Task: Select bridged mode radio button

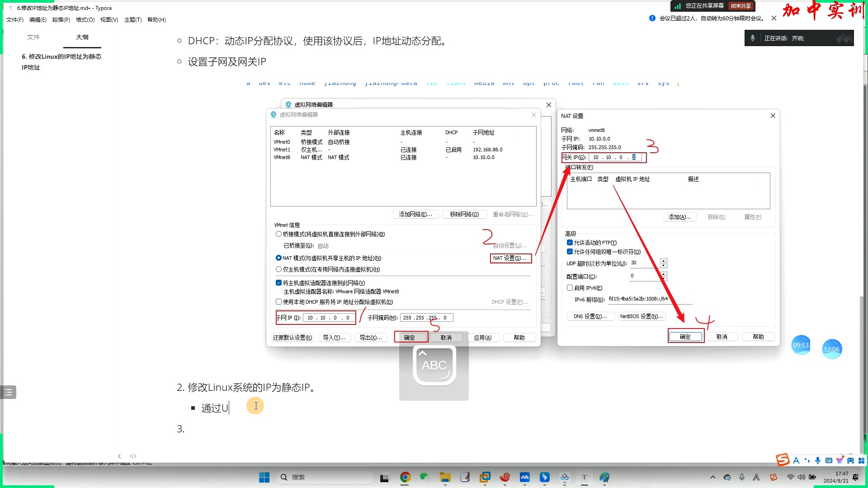Action: pos(278,234)
